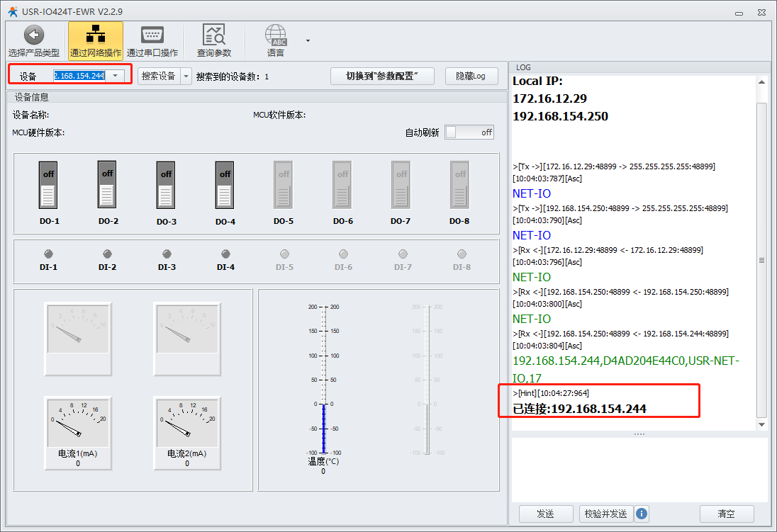Screen dimensions: 777x532
Task: Hide the Log panel
Action: tap(471, 77)
